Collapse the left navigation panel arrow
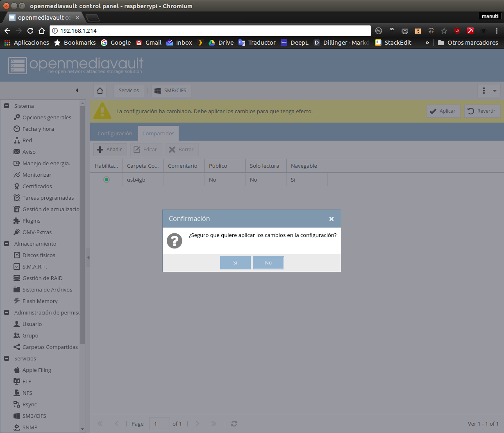 (x=77, y=91)
